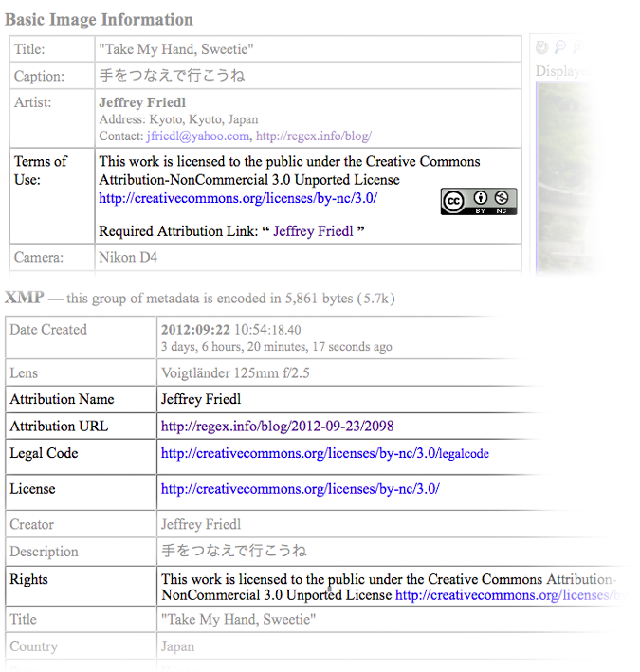Click the Creative Commons BY-NC license badge

coord(479,201)
